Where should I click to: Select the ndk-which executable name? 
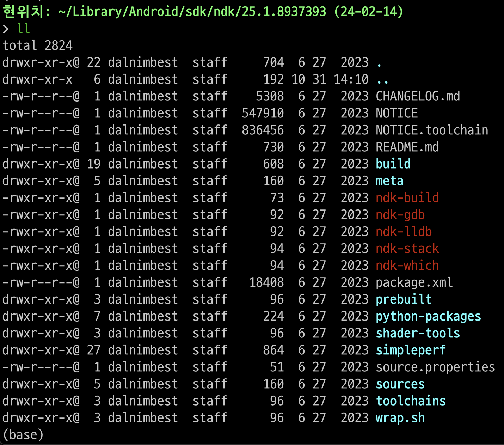(407, 266)
